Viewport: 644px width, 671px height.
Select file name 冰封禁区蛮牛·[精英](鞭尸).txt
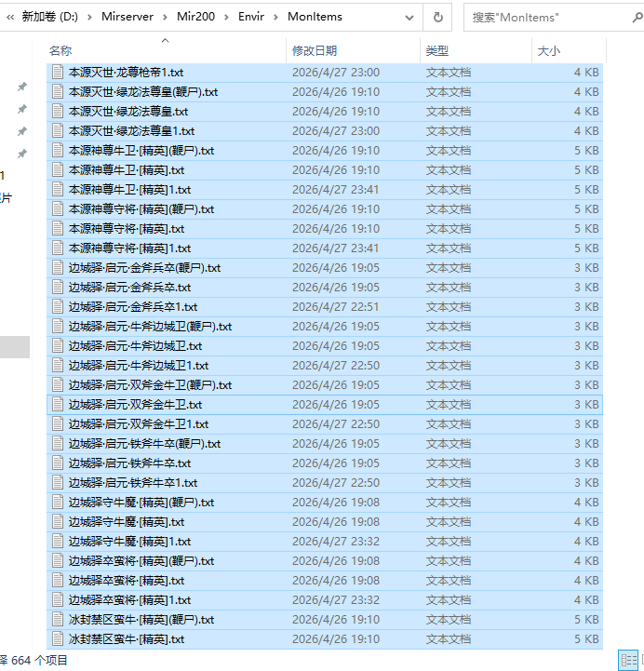point(141,620)
